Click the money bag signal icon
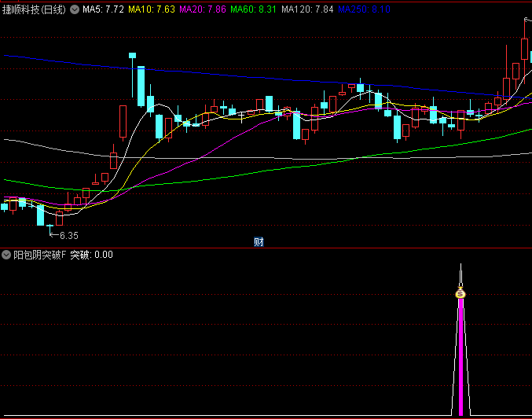 coord(460,293)
